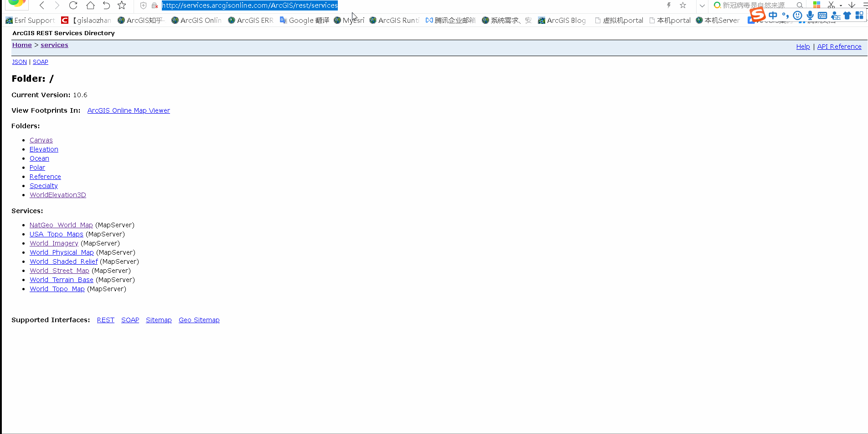This screenshot has height=434, width=868.
Task: Open the 虚拟机portal bookmark
Action: pos(619,20)
